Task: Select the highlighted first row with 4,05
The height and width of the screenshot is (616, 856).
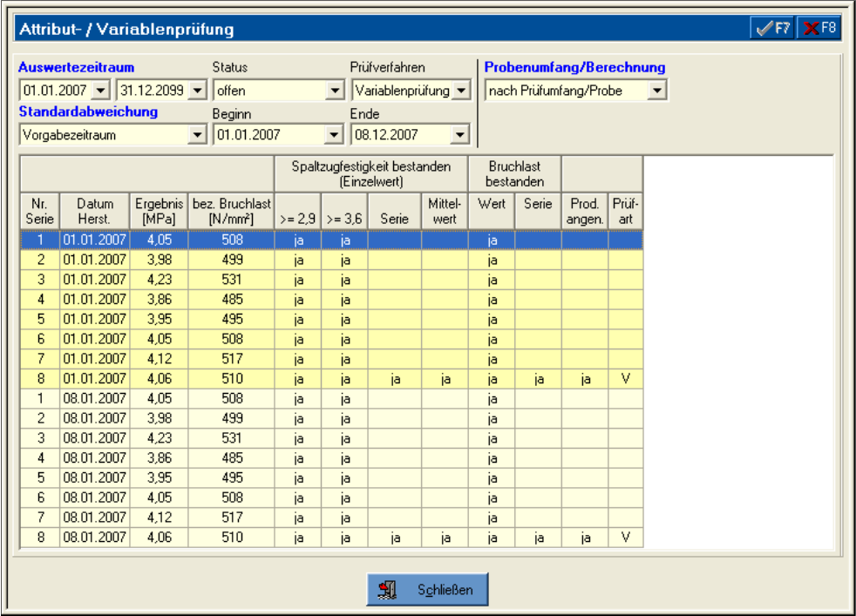Action: [159, 240]
